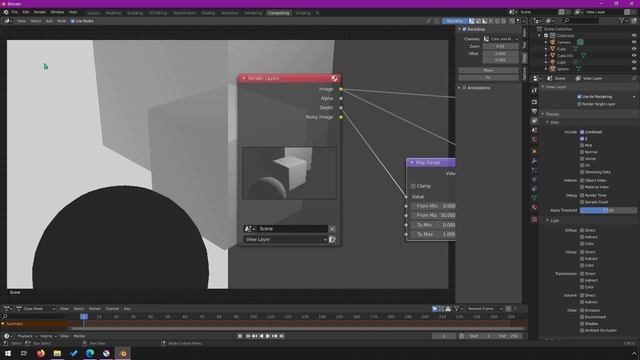The image size is (640, 360).
Task: Click the Render Layers node render icon
Action: pyautogui.click(x=334, y=78)
